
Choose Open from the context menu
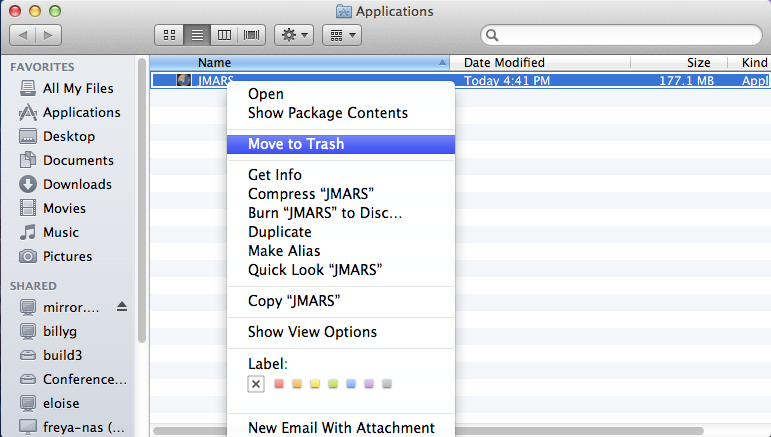point(341,94)
